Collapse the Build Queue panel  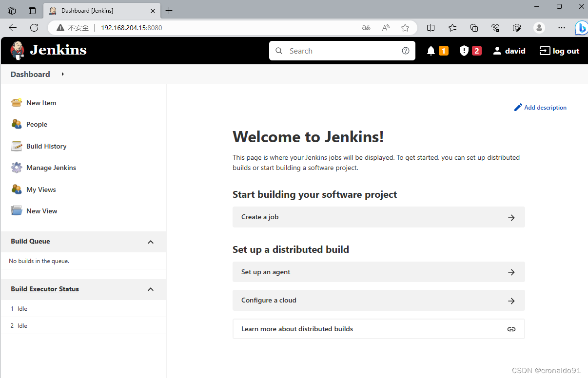tap(151, 242)
